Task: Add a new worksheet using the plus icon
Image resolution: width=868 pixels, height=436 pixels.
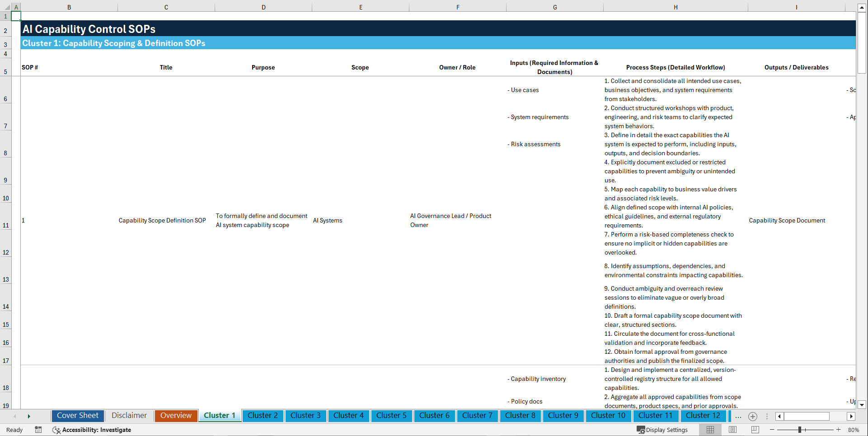Action: pyautogui.click(x=753, y=416)
